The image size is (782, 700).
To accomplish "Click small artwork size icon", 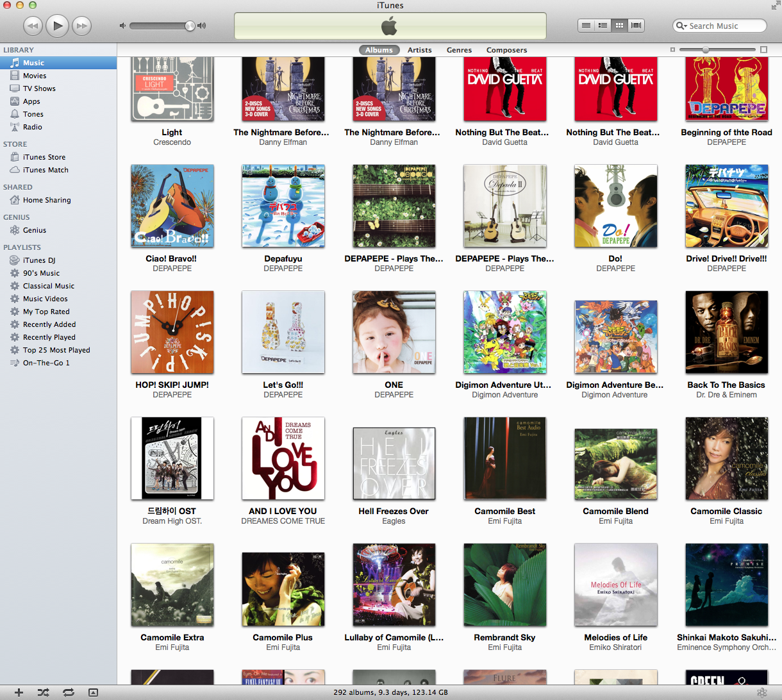I will pyautogui.click(x=672, y=49).
